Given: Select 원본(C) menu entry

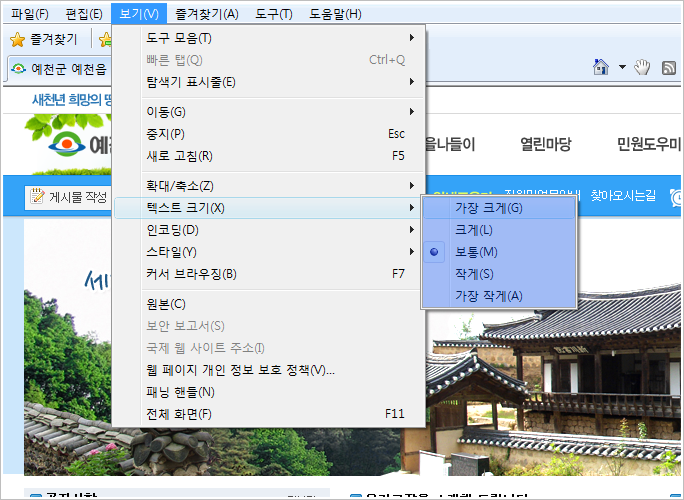Looking at the screenshot, I should click(269, 304).
